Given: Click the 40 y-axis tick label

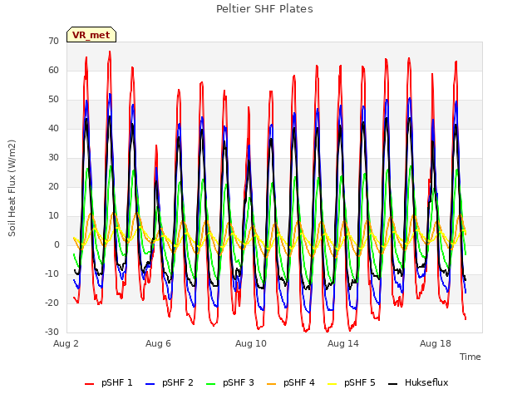Looking at the screenshot, I should (53, 129).
